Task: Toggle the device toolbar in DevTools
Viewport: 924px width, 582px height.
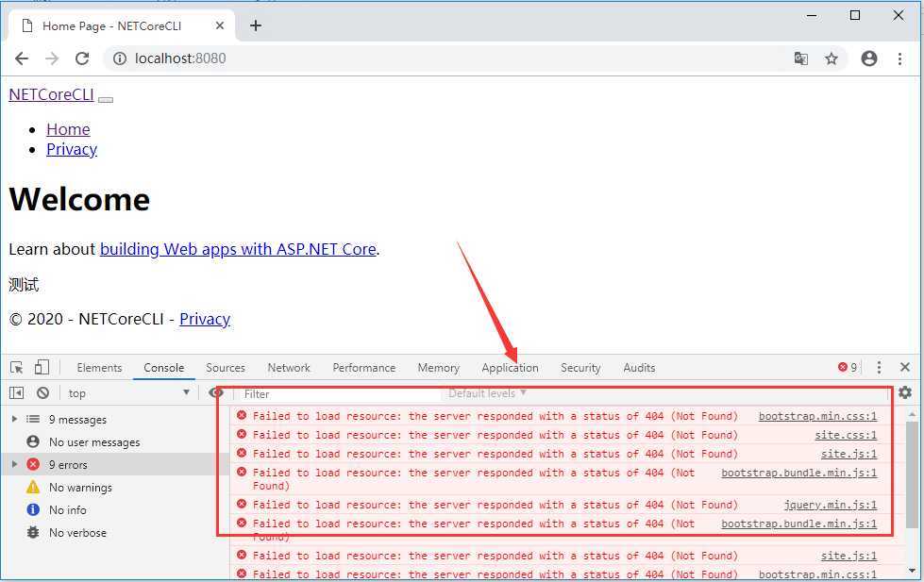Action: coord(42,368)
